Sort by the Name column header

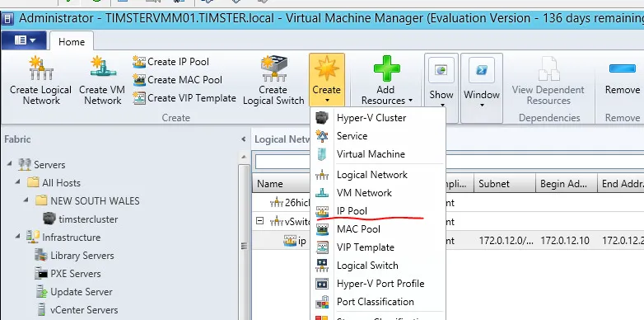(x=281, y=184)
